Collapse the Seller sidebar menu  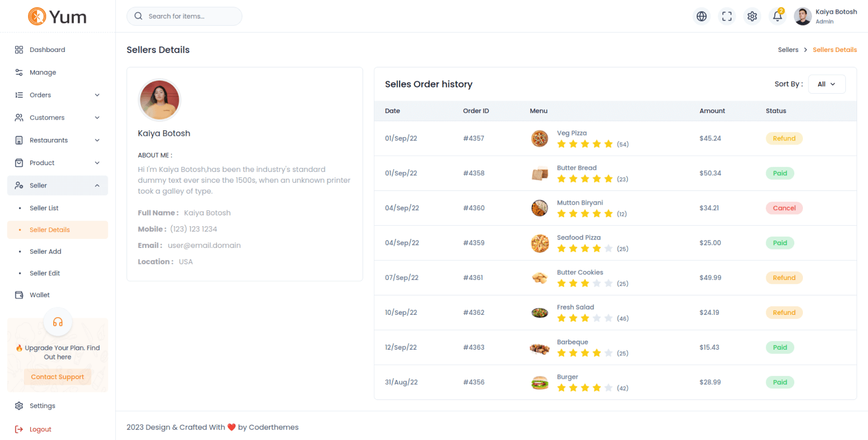click(57, 186)
